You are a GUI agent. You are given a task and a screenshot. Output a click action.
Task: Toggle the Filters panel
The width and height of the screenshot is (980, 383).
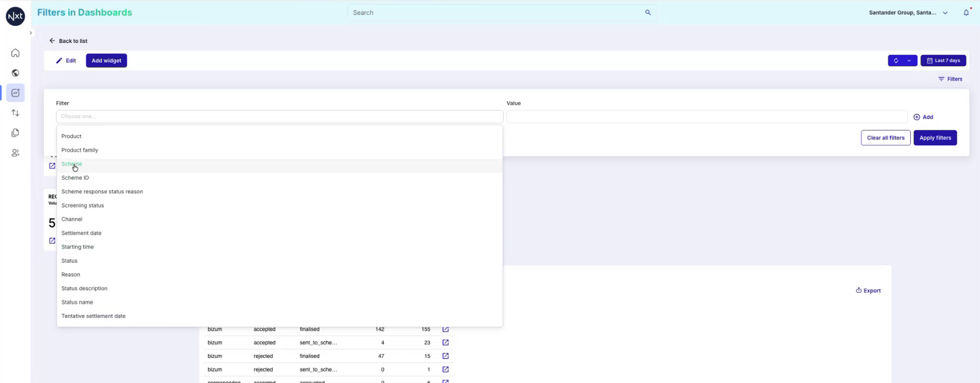coord(950,79)
